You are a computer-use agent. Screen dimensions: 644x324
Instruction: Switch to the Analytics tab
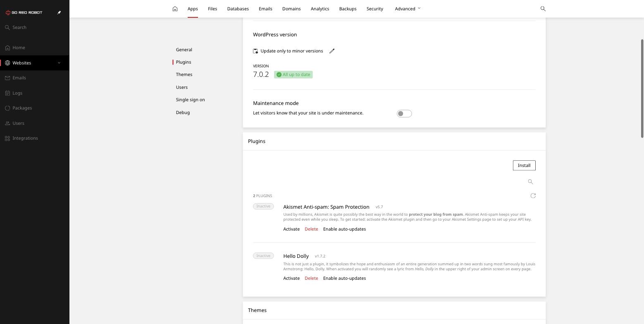click(320, 9)
